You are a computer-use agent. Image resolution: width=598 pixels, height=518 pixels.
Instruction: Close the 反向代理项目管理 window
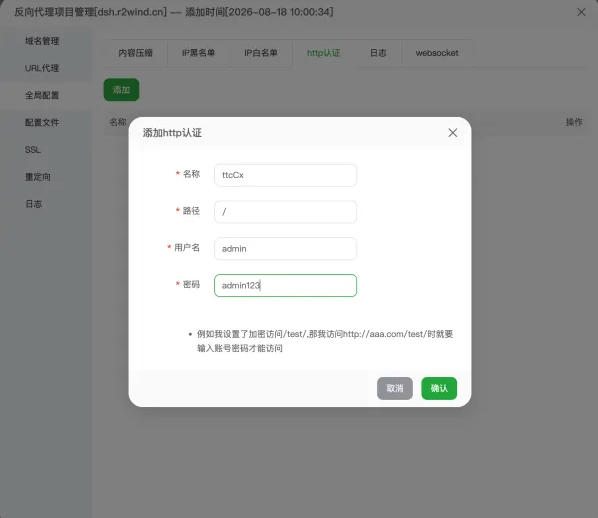coord(581,12)
